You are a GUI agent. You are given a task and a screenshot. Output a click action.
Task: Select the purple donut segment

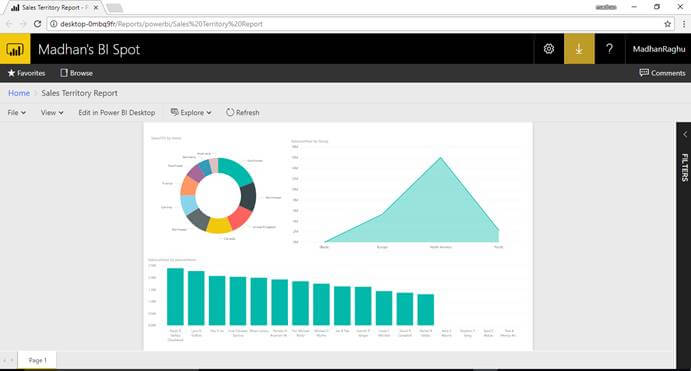[196, 173]
